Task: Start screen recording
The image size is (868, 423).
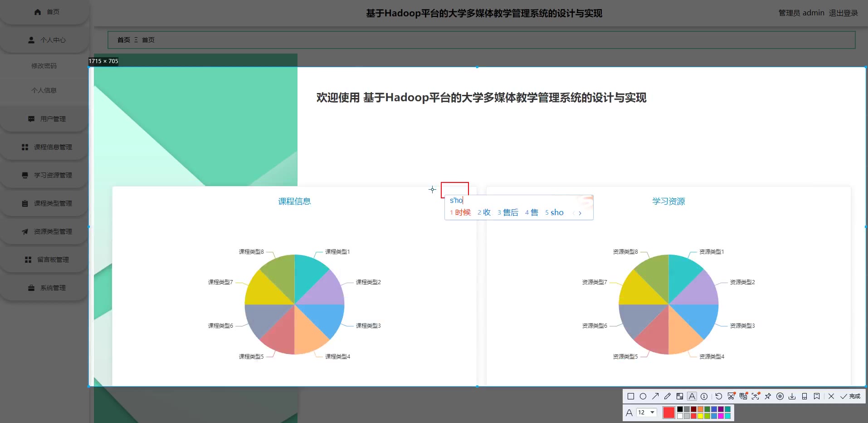Action: [780, 396]
